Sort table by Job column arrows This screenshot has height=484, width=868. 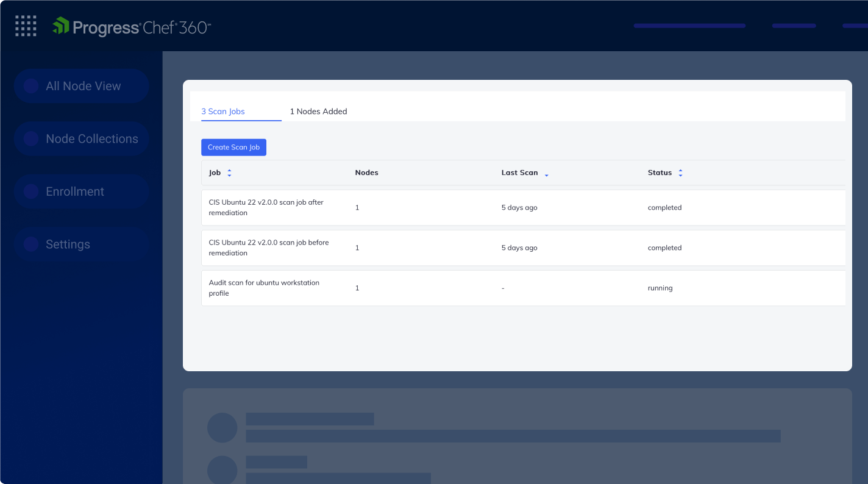[229, 173]
